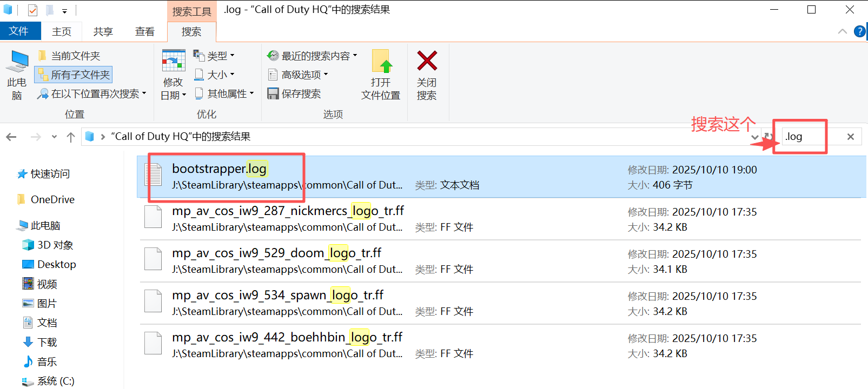The height and width of the screenshot is (389, 868).
Task: Open the File (文件) tab
Action: (20, 31)
